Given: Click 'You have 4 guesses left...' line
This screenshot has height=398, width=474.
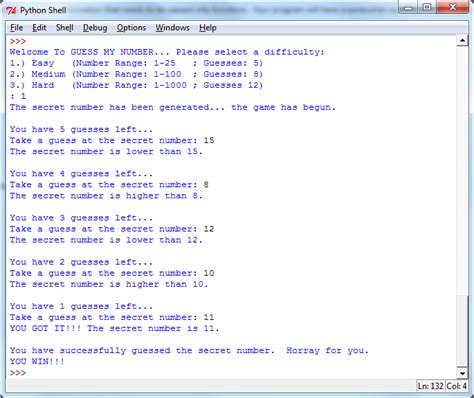Looking at the screenshot, I should click(x=81, y=174).
